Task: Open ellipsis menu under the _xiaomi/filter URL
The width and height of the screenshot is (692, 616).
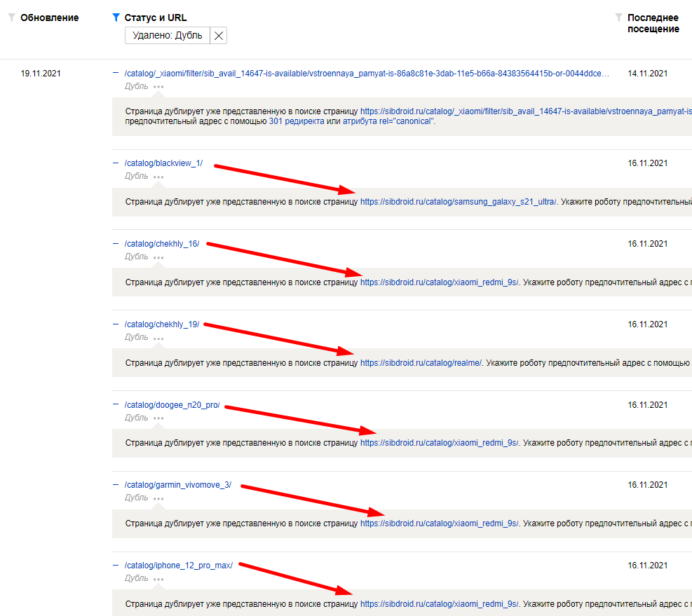Action: point(158,87)
